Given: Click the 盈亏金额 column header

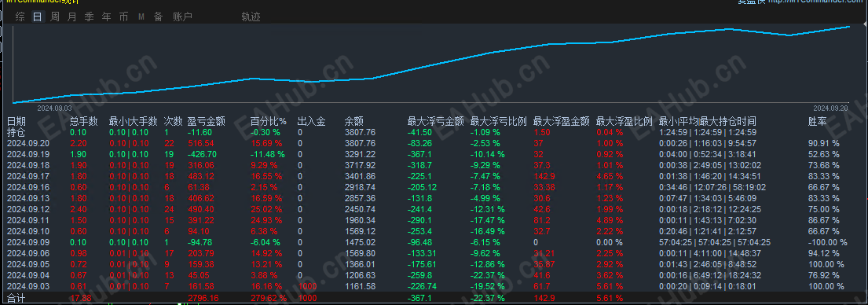Looking at the screenshot, I should click(207, 121).
